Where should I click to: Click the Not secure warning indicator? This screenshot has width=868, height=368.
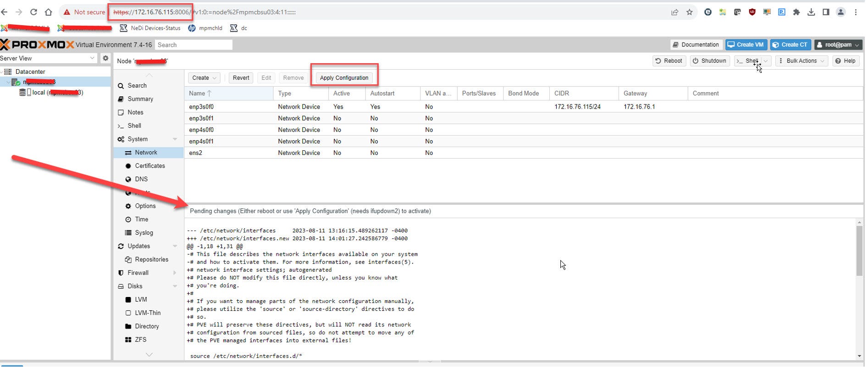point(84,12)
